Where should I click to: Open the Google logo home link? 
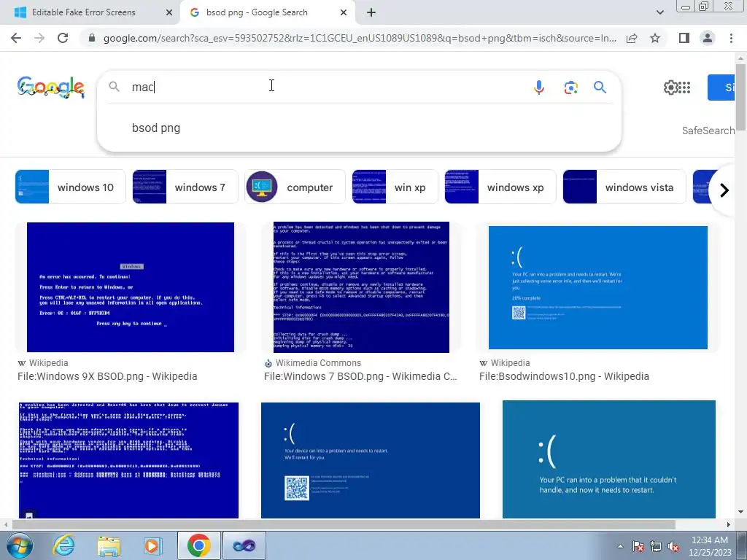click(51, 87)
